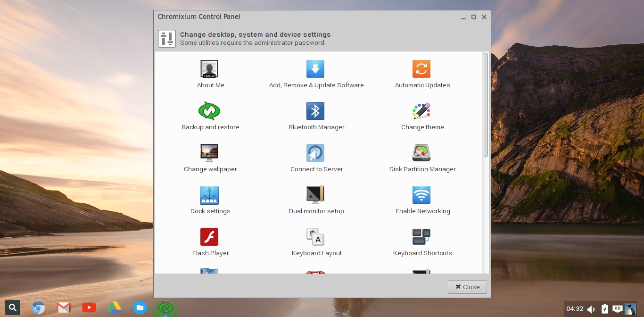Click the green control panel taskbar icon
The image size is (644, 317).
pyautogui.click(x=165, y=308)
